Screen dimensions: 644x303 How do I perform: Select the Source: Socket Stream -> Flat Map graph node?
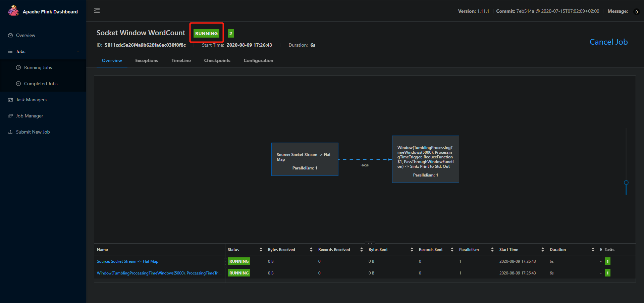305,159
